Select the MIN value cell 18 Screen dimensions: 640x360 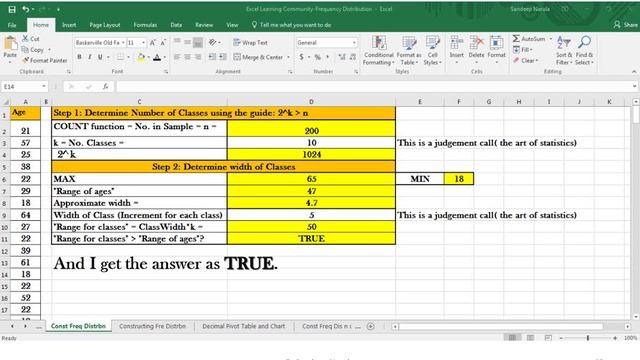coord(459,179)
